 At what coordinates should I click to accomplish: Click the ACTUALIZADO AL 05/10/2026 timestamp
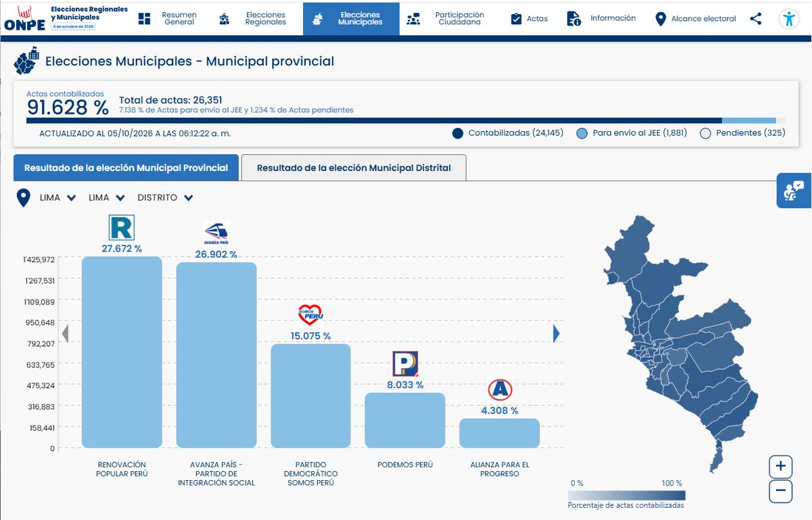click(x=135, y=133)
